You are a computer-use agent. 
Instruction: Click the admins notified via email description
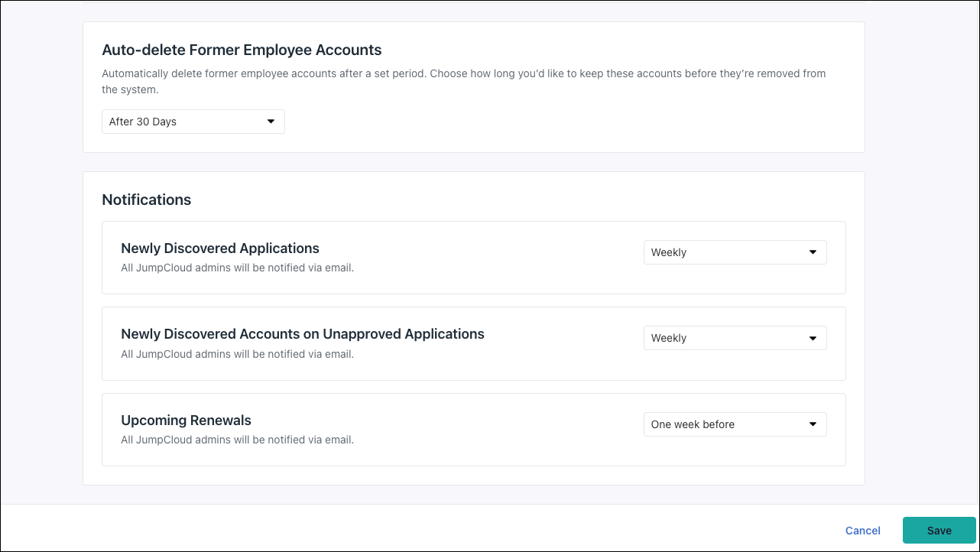[x=237, y=268]
